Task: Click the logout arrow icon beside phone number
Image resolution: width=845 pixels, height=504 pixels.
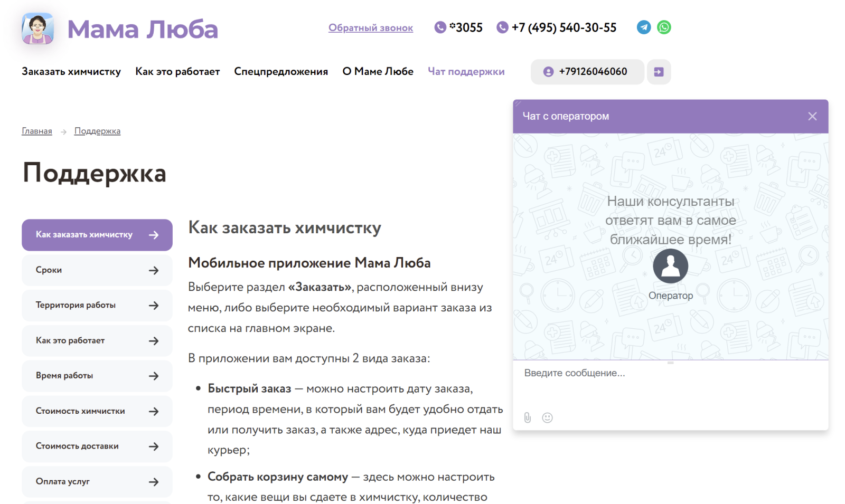Action: (x=659, y=72)
